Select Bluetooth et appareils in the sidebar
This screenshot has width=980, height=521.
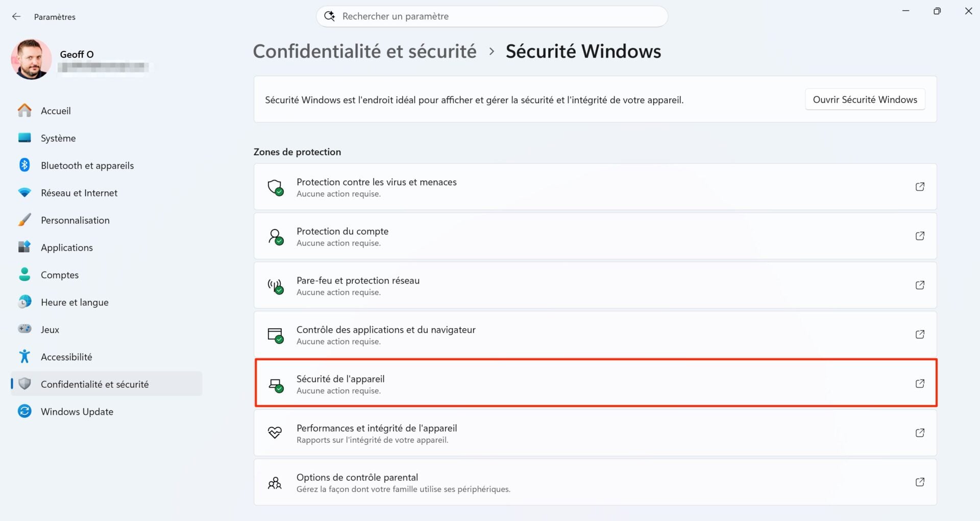pos(87,165)
